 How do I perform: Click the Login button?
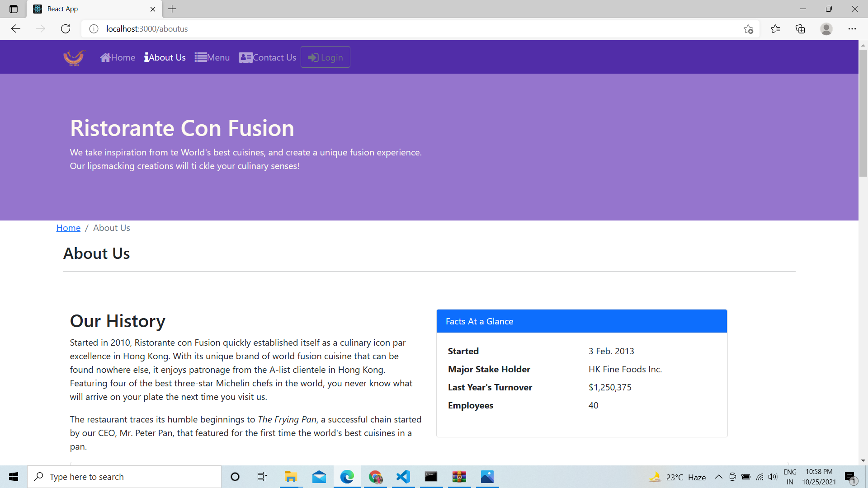[325, 57]
